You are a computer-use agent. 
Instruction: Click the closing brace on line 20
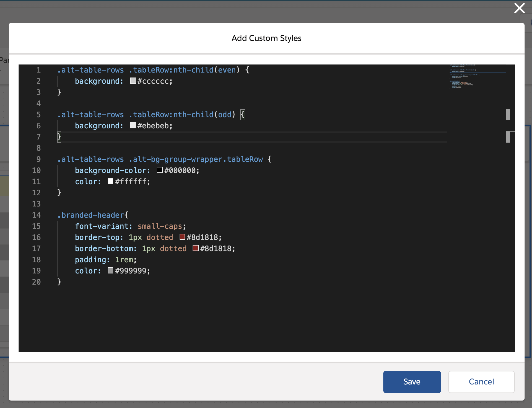(59, 282)
